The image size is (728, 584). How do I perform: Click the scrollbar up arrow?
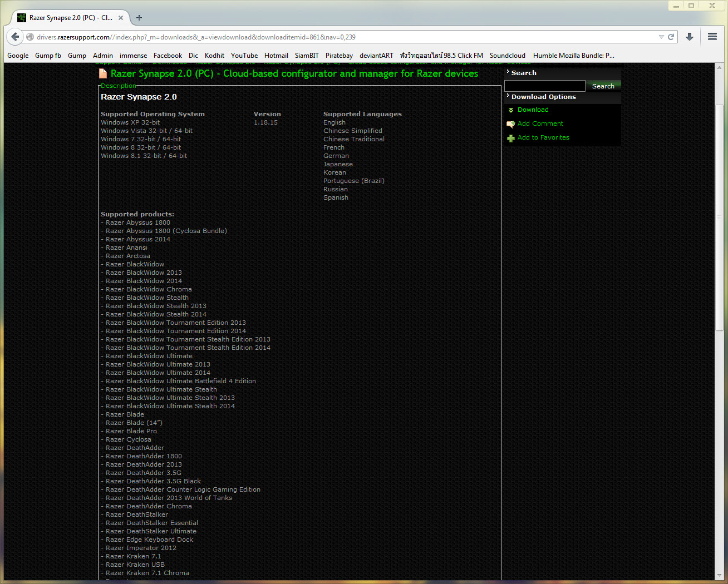719,68
